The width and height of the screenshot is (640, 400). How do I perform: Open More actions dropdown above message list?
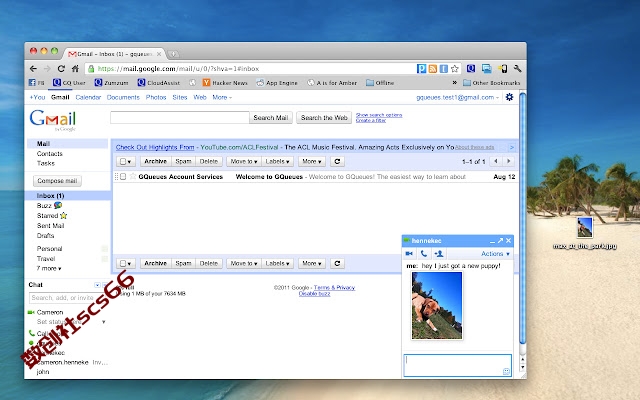coord(312,161)
